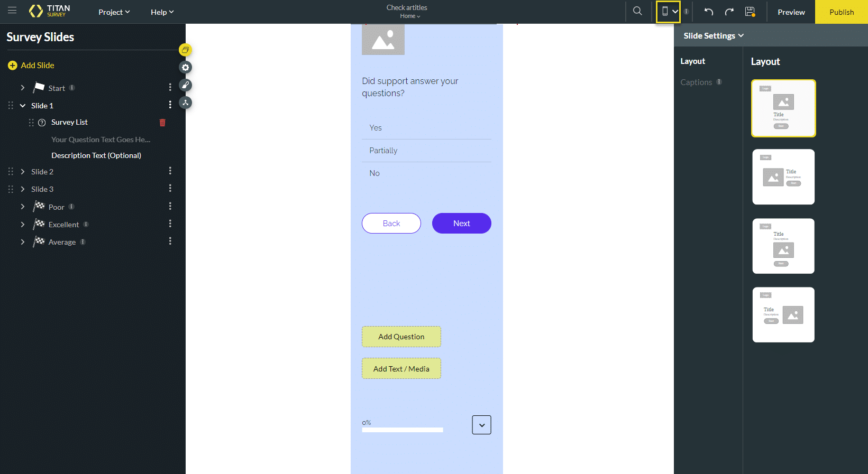Open the hamburger menu

pyautogui.click(x=12, y=11)
